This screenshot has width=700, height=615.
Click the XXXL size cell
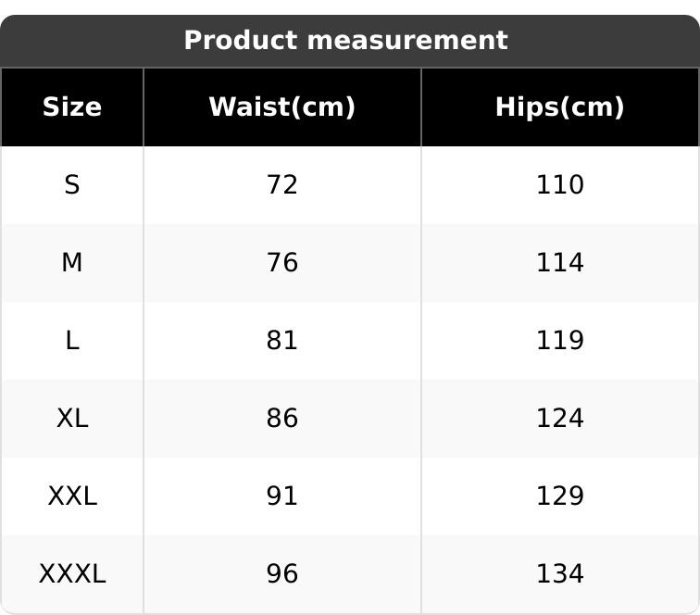[x=72, y=574]
